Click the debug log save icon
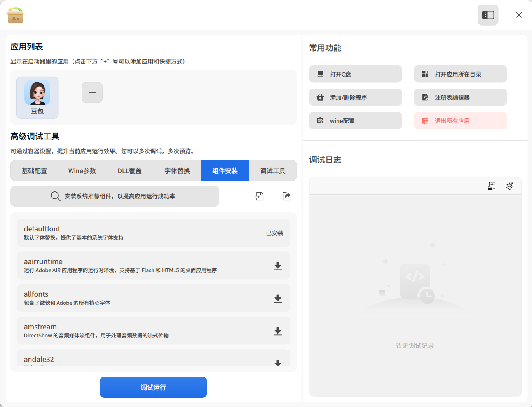532x407 pixels. click(492, 186)
